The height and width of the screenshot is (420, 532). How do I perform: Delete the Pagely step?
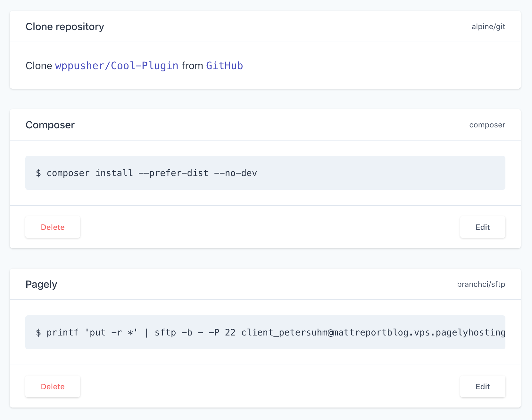tap(53, 386)
